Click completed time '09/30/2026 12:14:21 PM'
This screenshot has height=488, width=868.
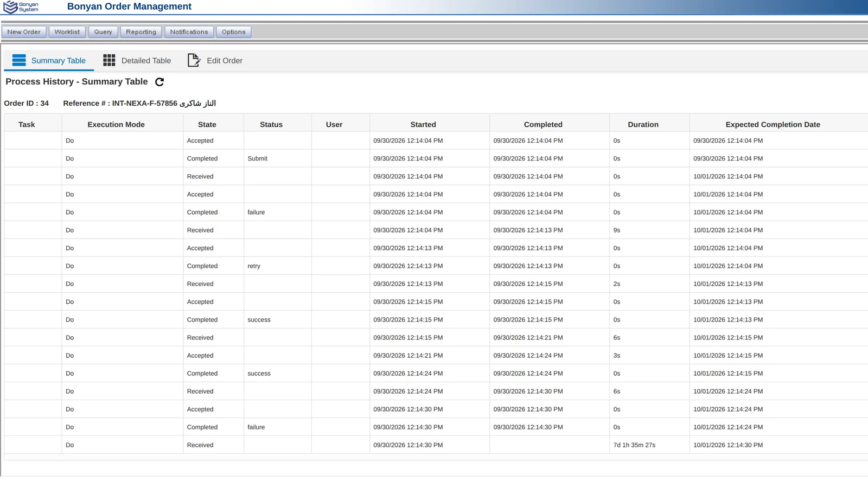(x=549, y=338)
